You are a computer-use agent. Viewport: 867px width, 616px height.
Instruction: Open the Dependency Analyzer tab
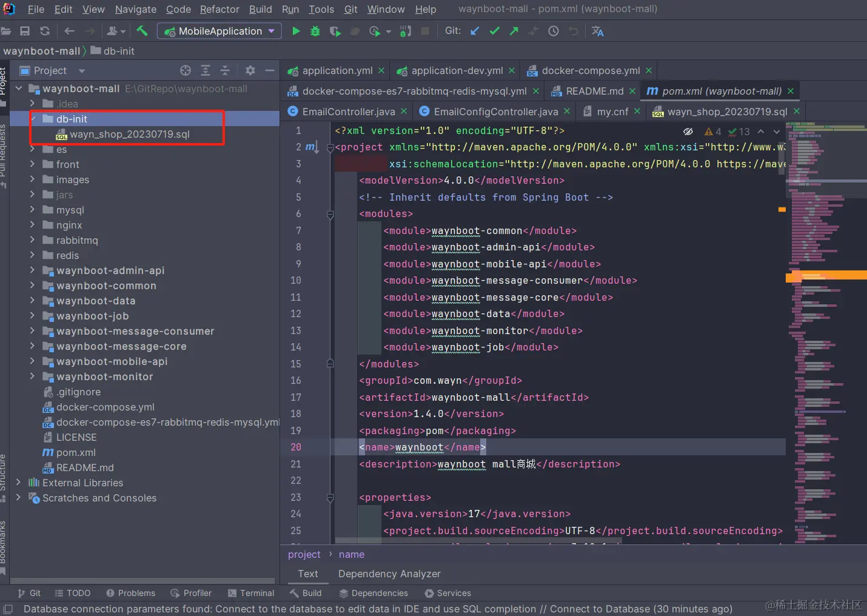(389, 574)
